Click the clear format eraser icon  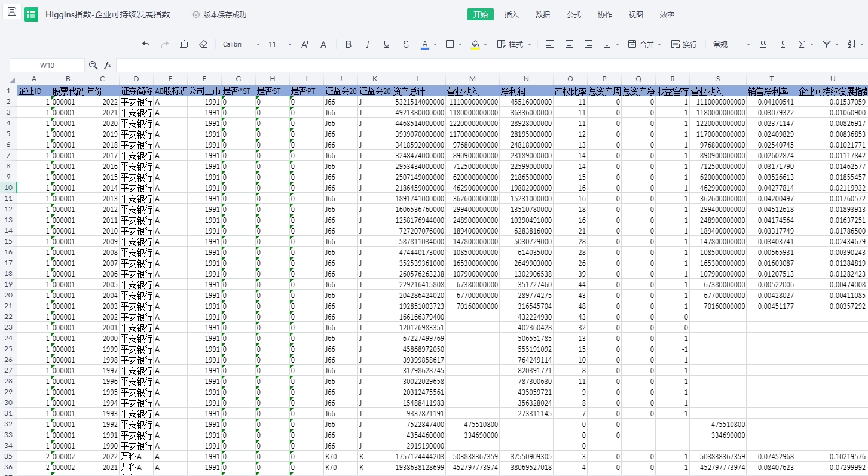point(203,44)
